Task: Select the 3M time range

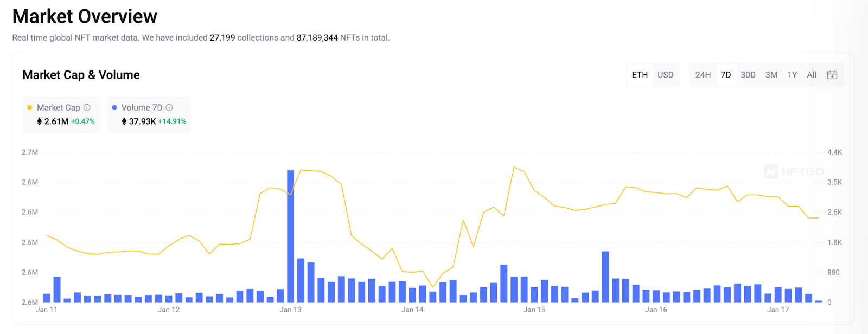Action: point(771,75)
